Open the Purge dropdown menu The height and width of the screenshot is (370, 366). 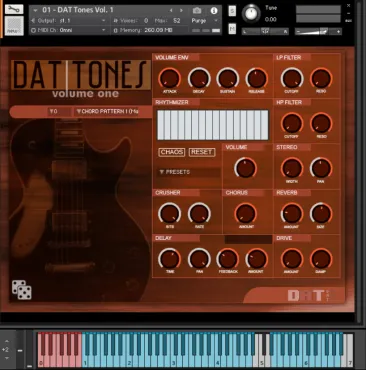[x=204, y=21]
